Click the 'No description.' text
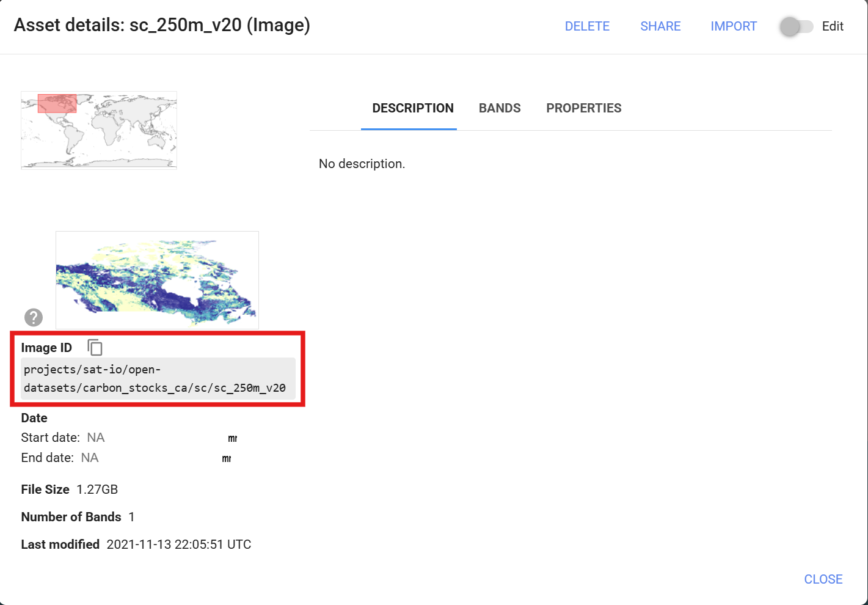 click(x=362, y=164)
